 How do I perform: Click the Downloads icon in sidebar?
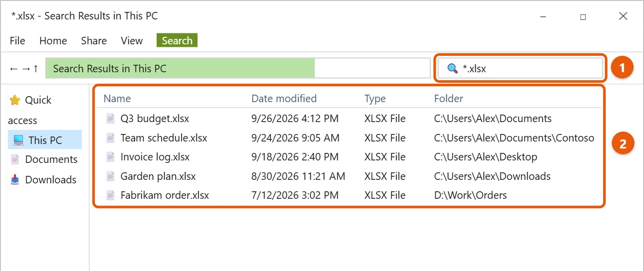coord(15,179)
